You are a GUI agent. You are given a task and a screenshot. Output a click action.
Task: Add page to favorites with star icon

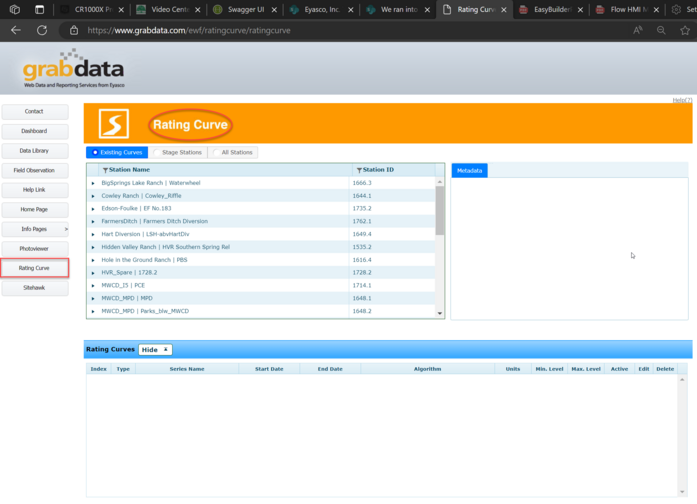[x=685, y=30]
